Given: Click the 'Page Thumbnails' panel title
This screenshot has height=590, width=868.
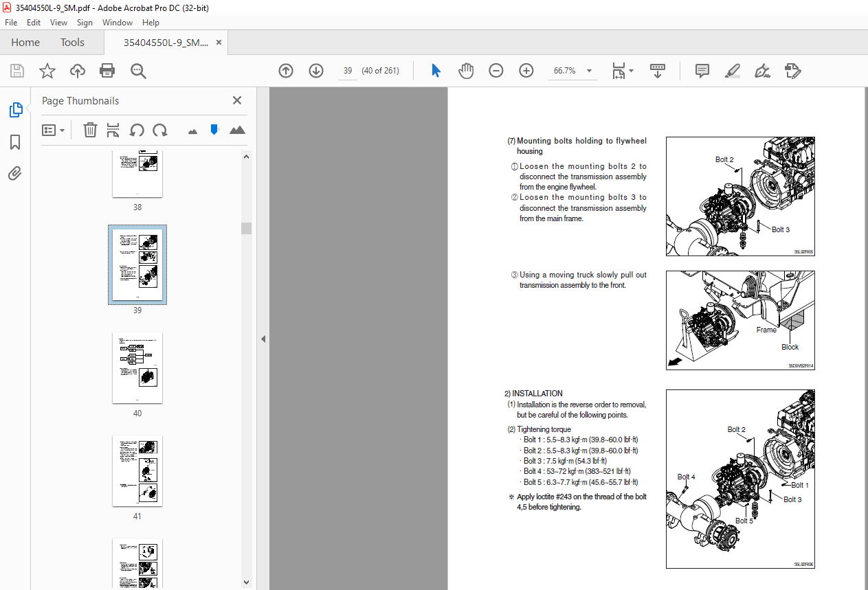Looking at the screenshot, I should [80, 101].
